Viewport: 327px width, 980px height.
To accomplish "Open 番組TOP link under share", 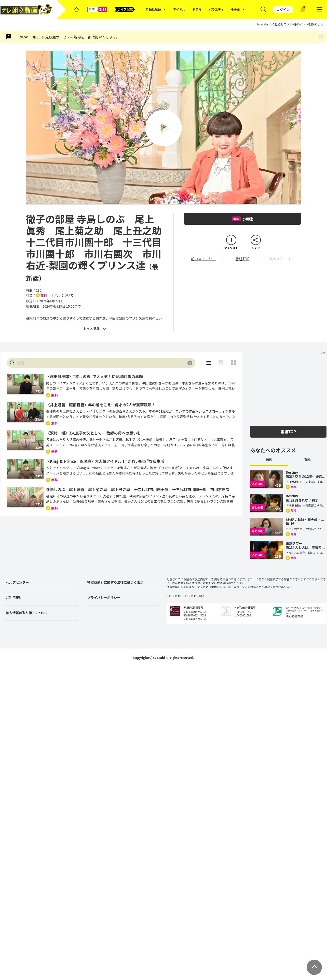I will [x=242, y=259].
